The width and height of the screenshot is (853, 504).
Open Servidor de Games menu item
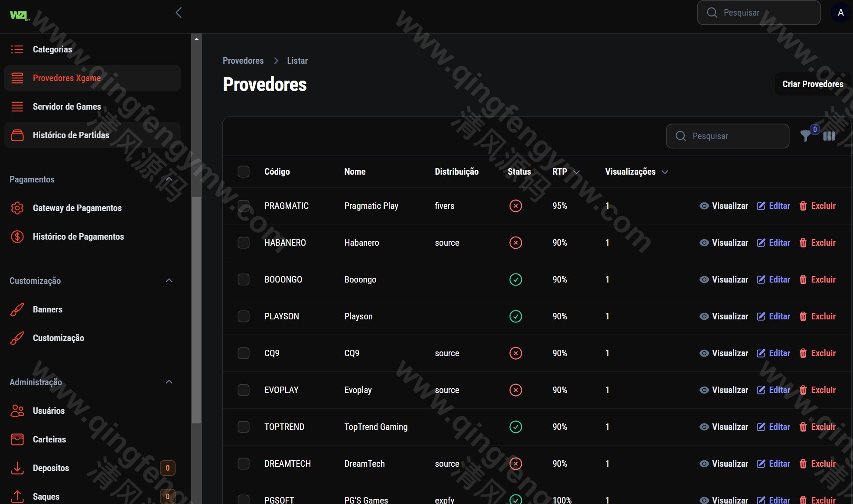pos(92,107)
